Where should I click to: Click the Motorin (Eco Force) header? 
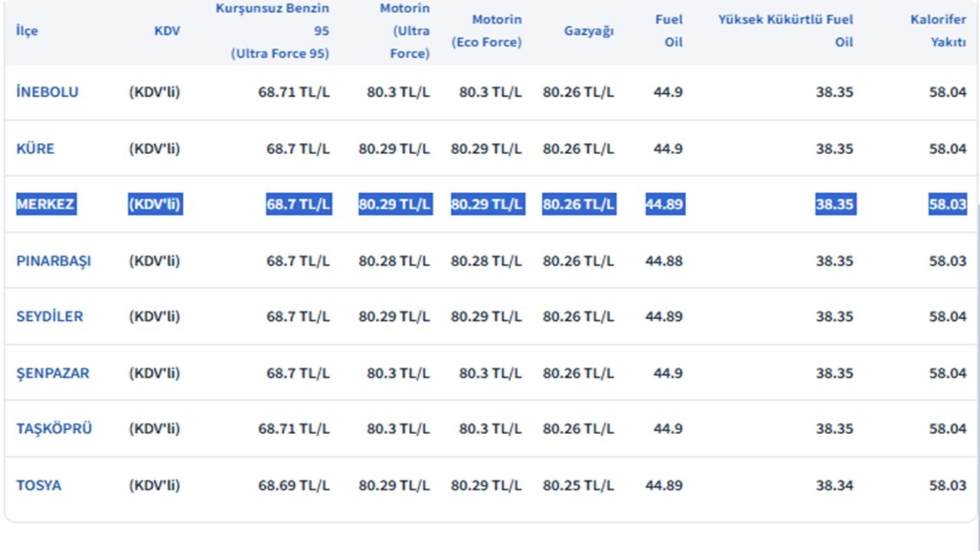tap(486, 31)
